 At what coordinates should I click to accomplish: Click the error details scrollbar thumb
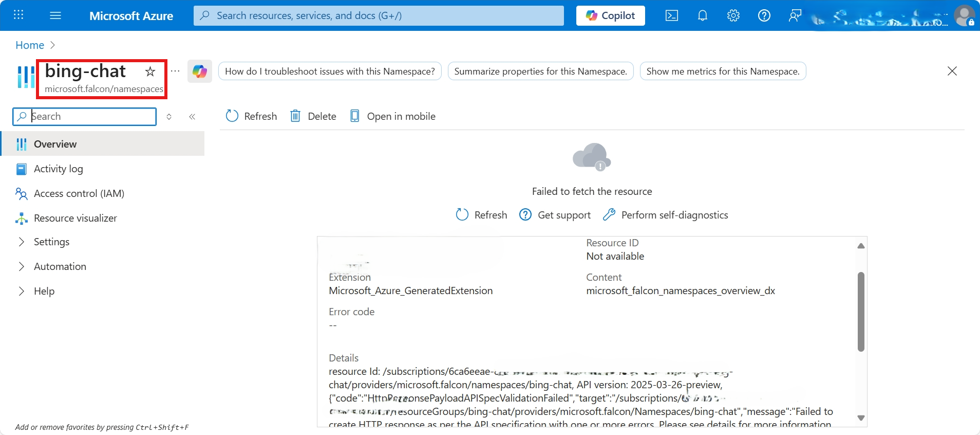coord(861,312)
